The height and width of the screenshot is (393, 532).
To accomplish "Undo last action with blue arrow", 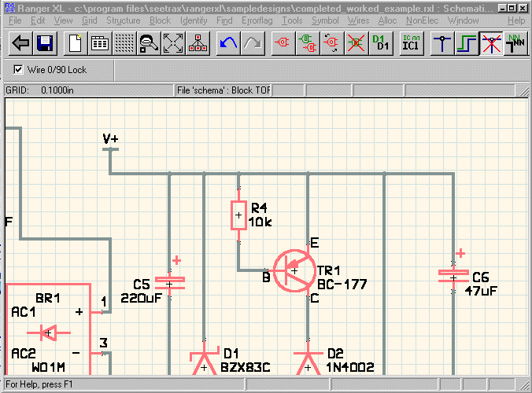I will (x=228, y=43).
